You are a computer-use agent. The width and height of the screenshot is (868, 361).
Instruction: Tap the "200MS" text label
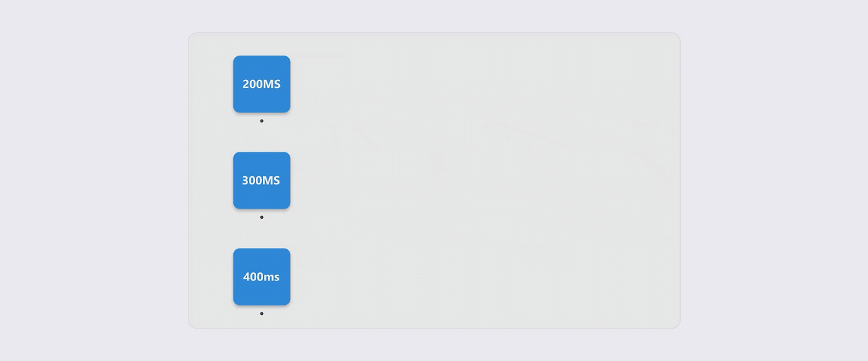tap(262, 84)
